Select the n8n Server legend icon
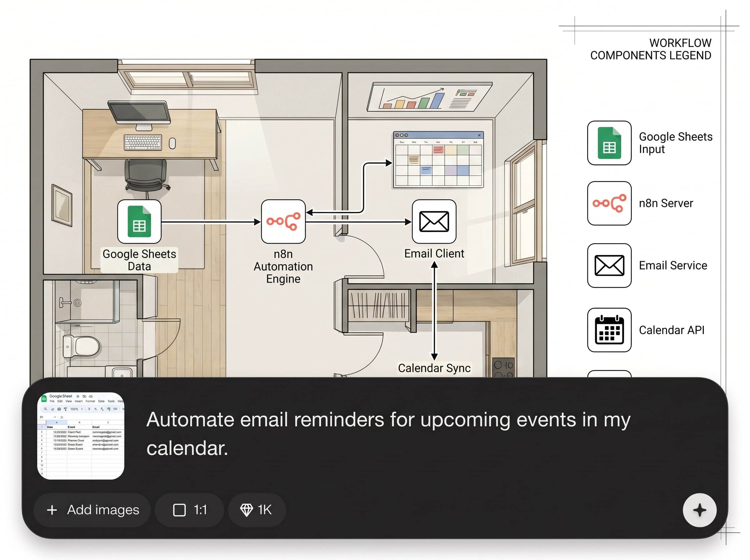The height and width of the screenshot is (560, 750). 609,203
